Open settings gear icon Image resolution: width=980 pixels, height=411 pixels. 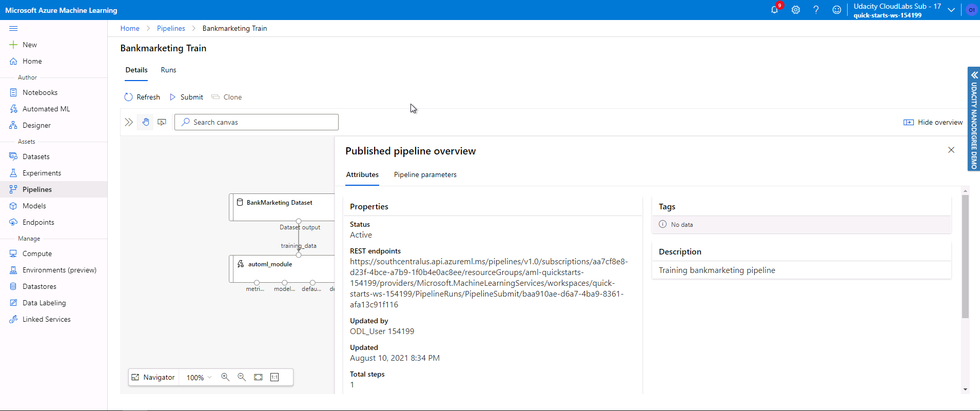(796, 10)
